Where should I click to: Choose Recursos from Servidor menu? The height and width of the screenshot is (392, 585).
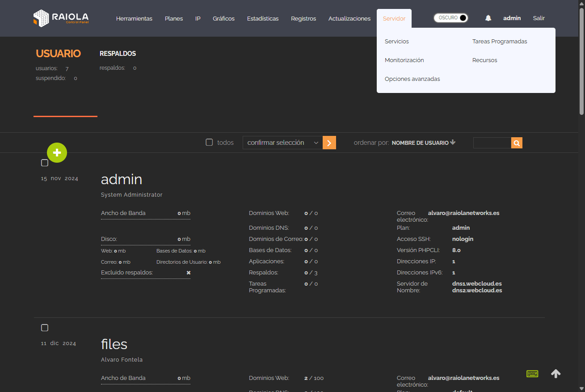tap(485, 60)
